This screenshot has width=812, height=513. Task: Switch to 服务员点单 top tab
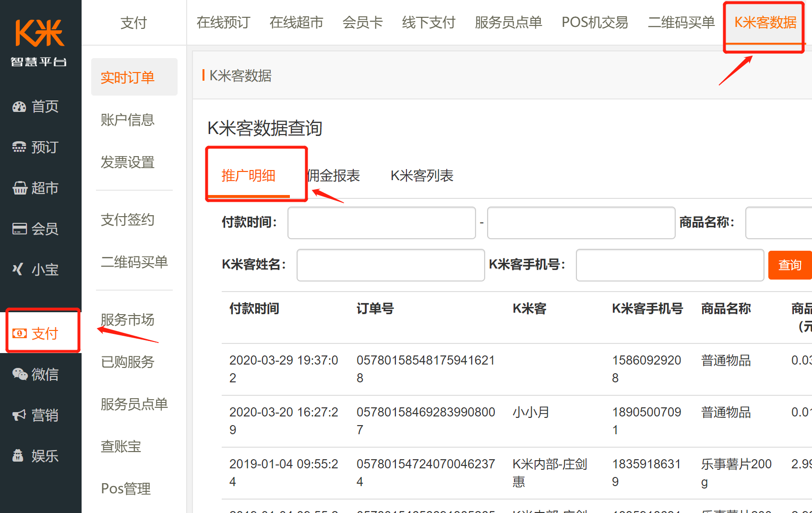coord(508,23)
